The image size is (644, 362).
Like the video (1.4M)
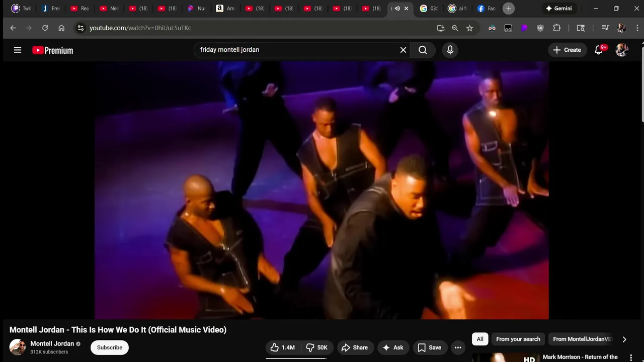pos(283,347)
